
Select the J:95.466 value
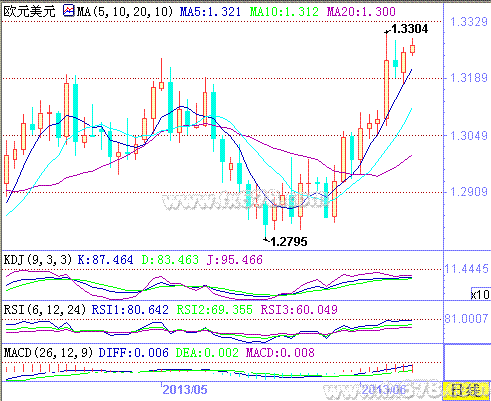tap(235, 260)
